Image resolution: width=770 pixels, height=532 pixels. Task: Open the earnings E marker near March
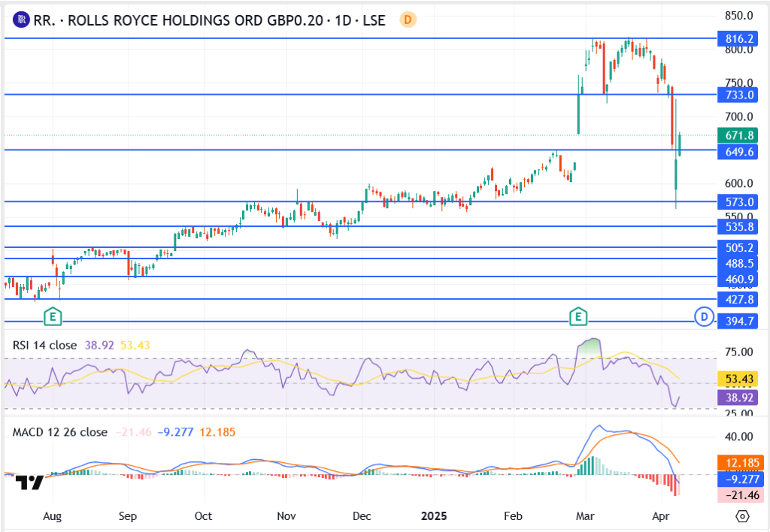click(x=577, y=316)
